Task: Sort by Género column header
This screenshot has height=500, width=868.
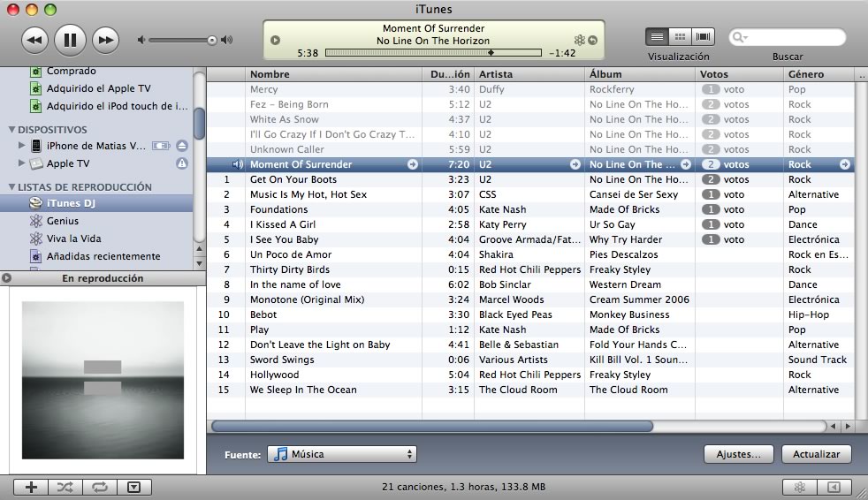Action: pos(819,74)
